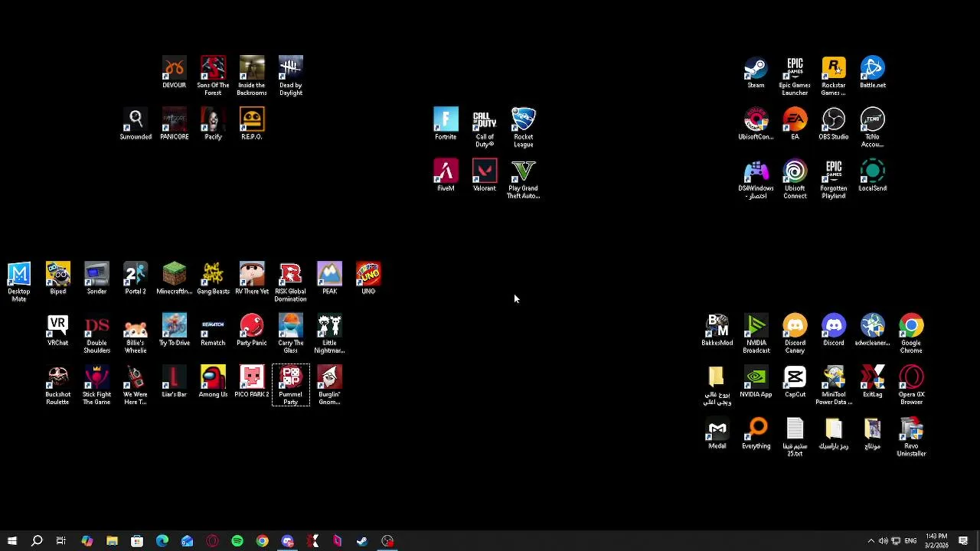Open taskbar Search
Image resolution: width=980 pixels, height=551 pixels.
click(36, 541)
